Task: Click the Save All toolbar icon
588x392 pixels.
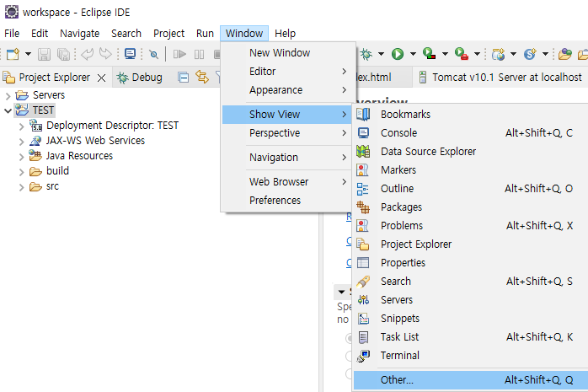Action: (x=63, y=55)
